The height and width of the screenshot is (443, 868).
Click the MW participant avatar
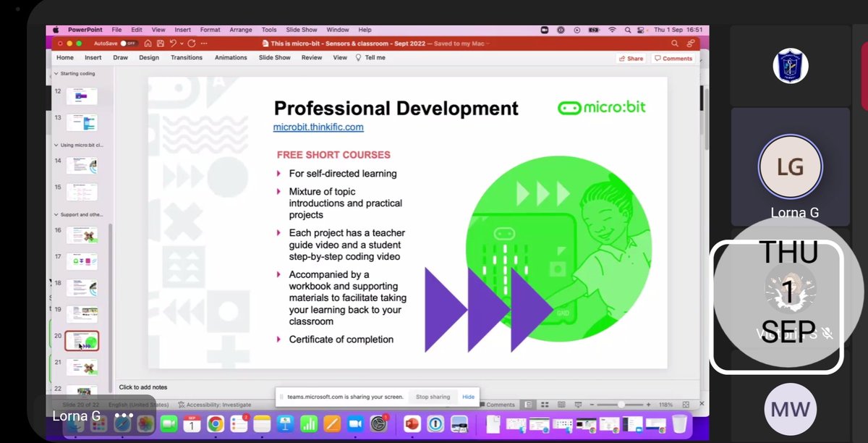(x=790, y=410)
